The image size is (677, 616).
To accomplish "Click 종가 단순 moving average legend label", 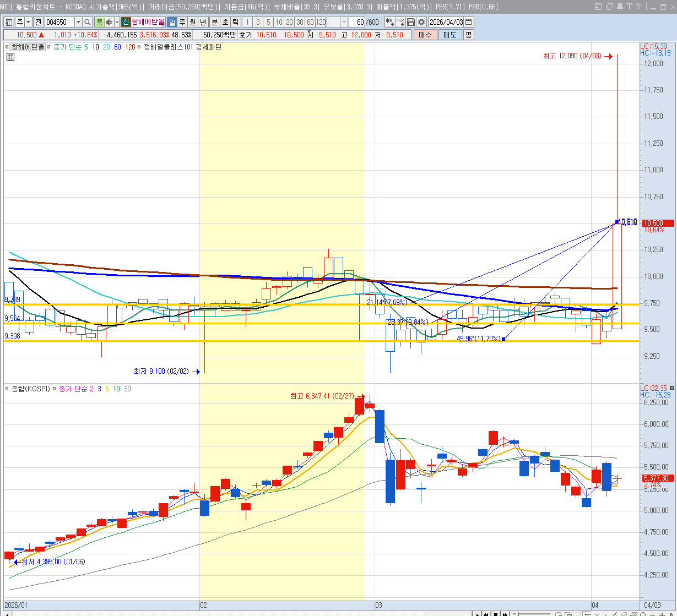I will pos(67,47).
